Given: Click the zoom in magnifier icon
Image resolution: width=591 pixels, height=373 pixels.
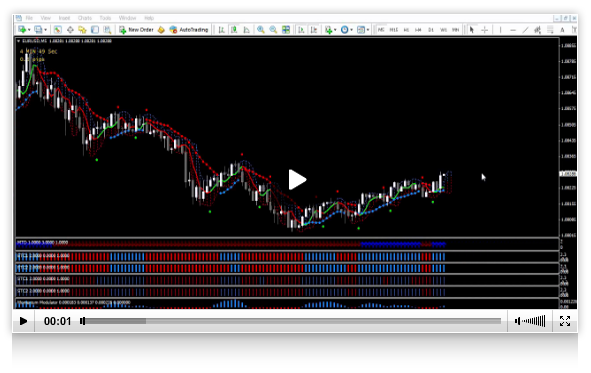Looking at the screenshot, I should (260, 29).
